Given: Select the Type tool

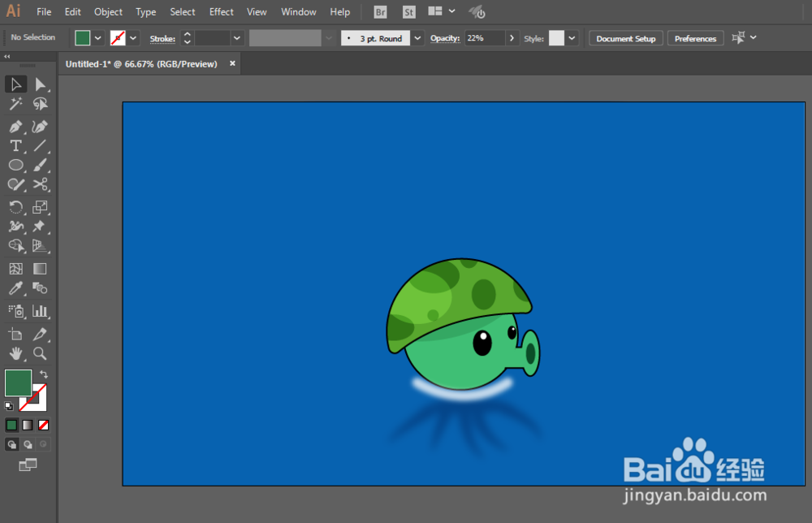Looking at the screenshot, I should pyautogui.click(x=16, y=145).
